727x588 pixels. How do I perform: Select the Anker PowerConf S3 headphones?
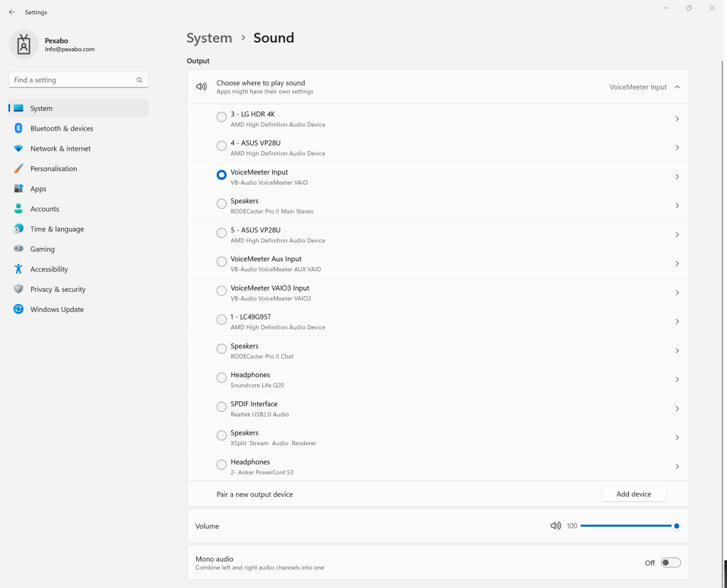pos(222,464)
